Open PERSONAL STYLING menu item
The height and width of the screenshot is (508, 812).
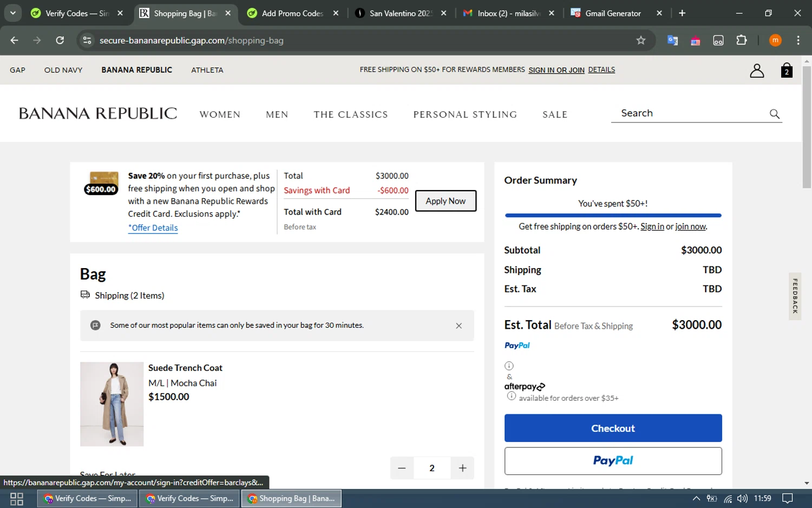pos(465,114)
